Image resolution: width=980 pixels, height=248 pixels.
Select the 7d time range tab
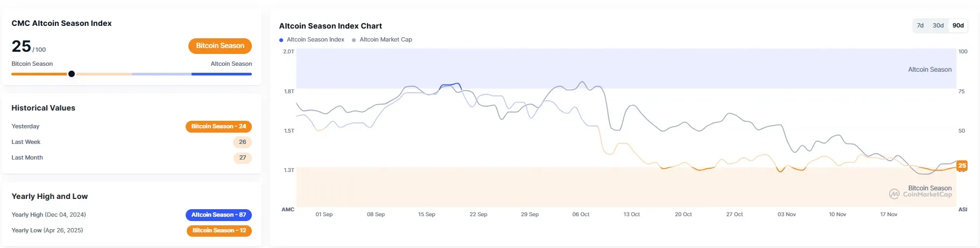(x=920, y=25)
